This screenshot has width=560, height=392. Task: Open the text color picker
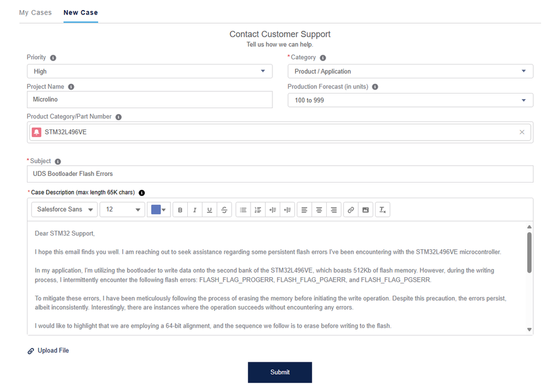coord(159,210)
